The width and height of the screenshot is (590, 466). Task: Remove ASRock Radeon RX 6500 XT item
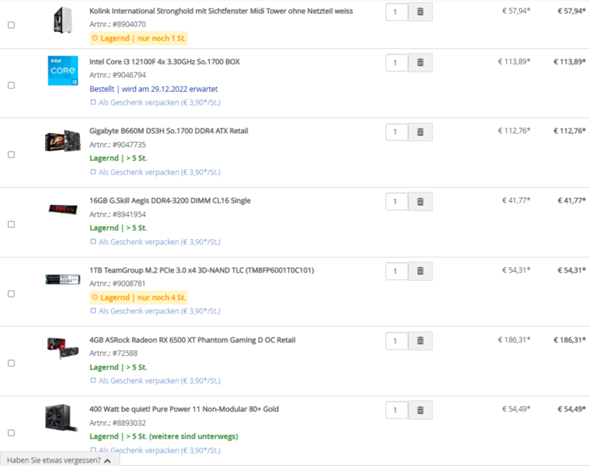420,341
